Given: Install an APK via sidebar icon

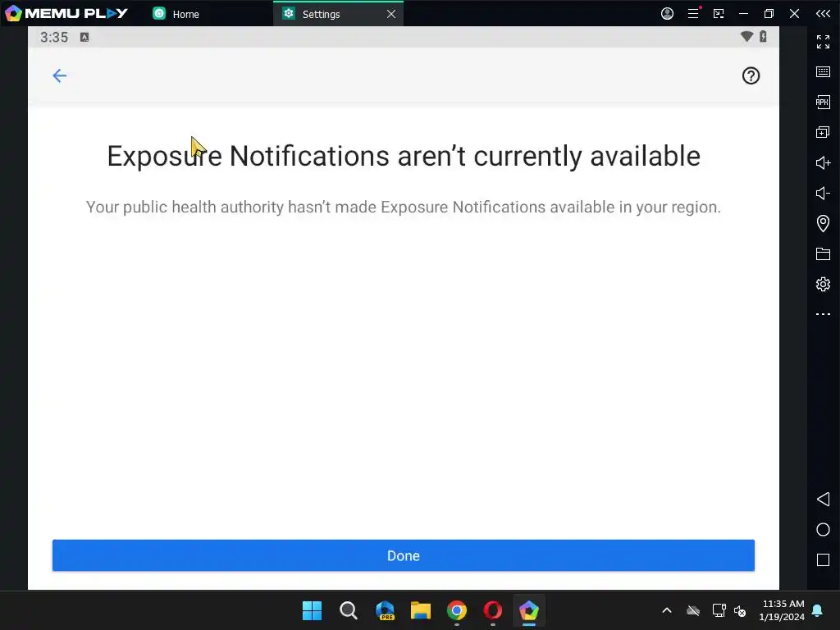Looking at the screenshot, I should [x=823, y=102].
